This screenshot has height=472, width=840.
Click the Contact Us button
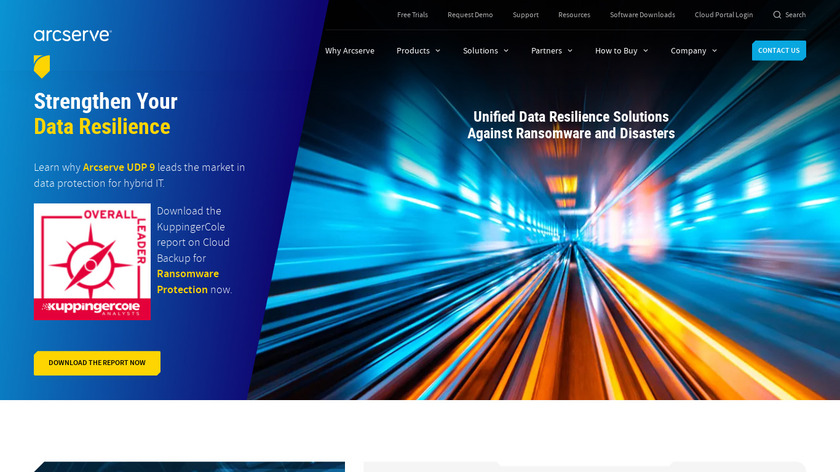(779, 50)
